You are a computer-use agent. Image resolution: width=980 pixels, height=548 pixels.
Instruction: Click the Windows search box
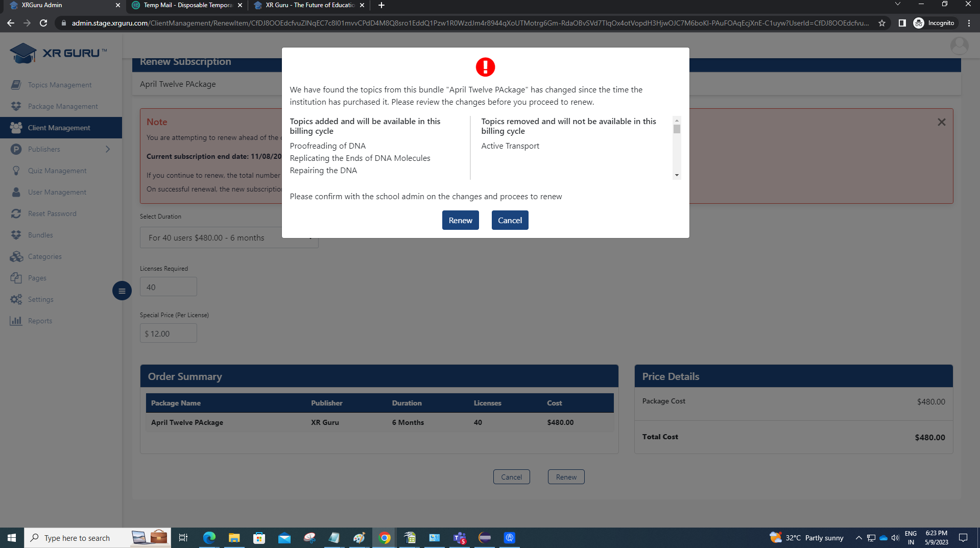pyautogui.click(x=97, y=538)
